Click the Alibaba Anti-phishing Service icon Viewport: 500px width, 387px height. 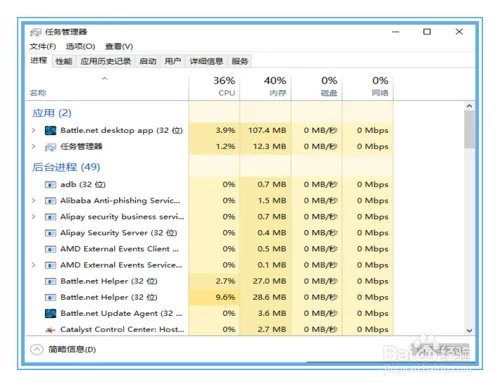coord(50,201)
